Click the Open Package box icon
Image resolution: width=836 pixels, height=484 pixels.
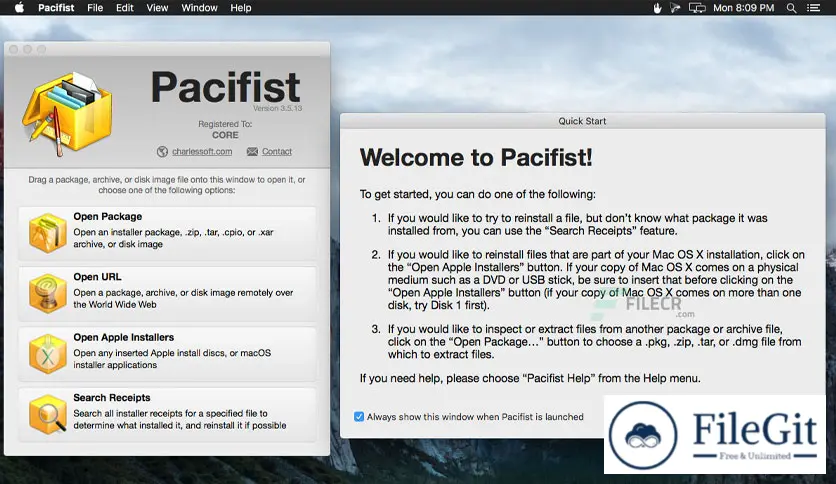tap(47, 233)
